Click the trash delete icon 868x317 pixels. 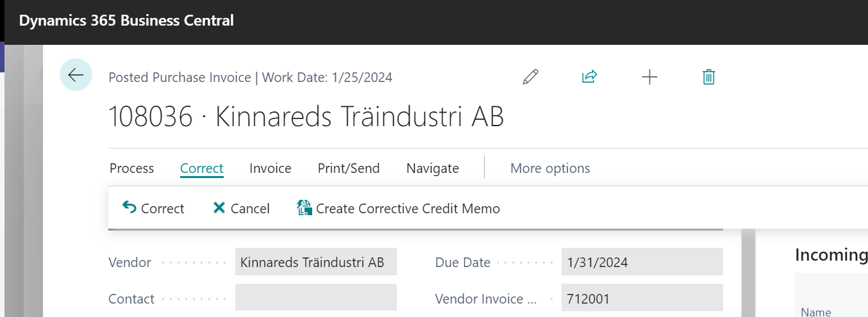click(x=708, y=77)
